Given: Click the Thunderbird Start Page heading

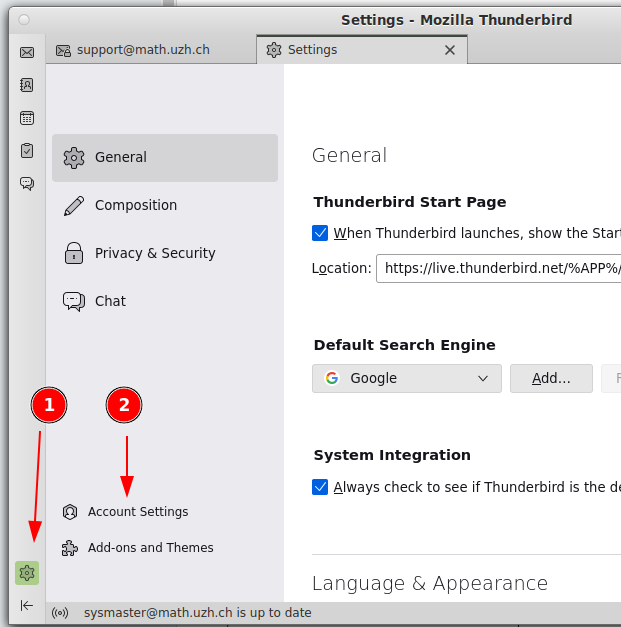Looking at the screenshot, I should tap(410, 202).
